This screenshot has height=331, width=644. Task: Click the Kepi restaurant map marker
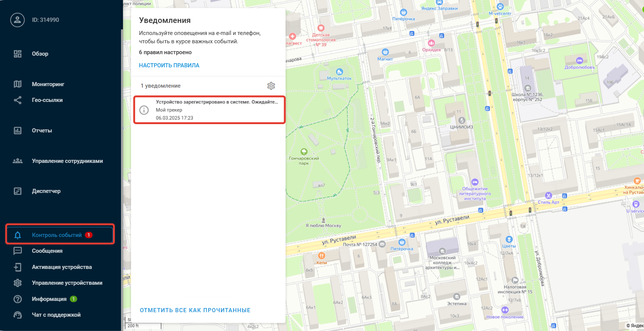[x=322, y=256]
